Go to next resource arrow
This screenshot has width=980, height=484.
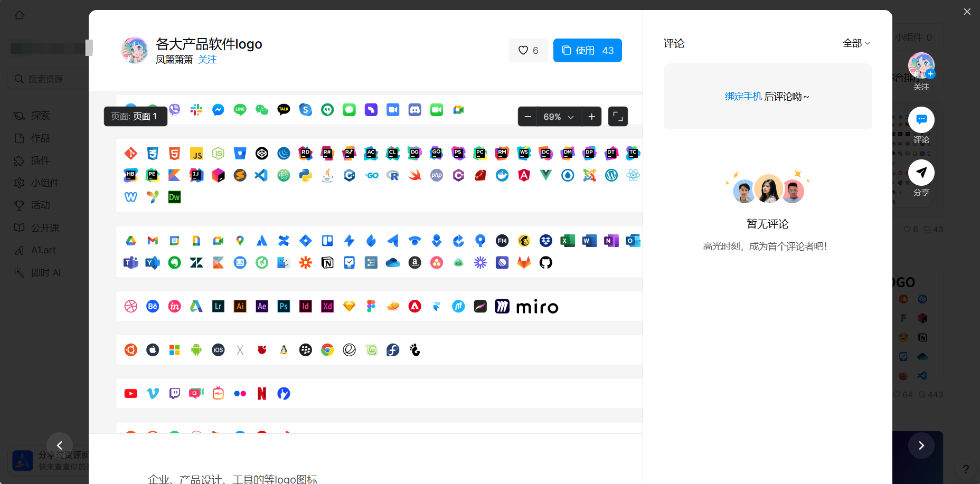pos(921,445)
